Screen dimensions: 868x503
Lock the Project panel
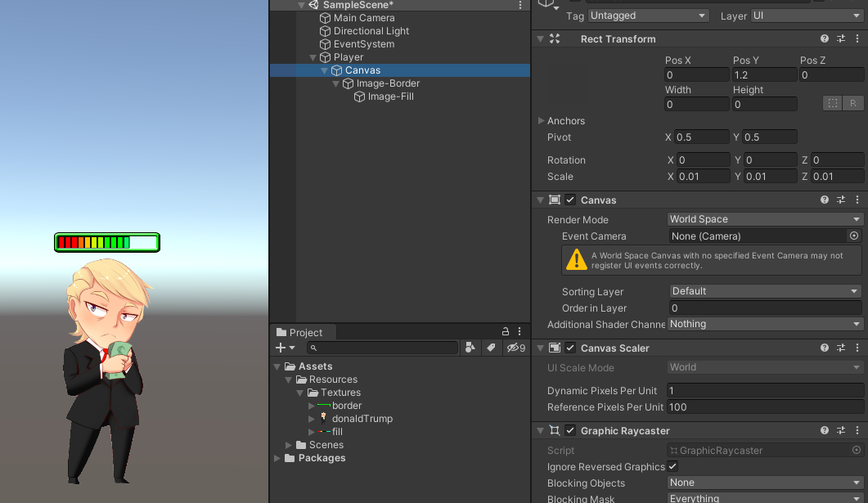tap(506, 331)
